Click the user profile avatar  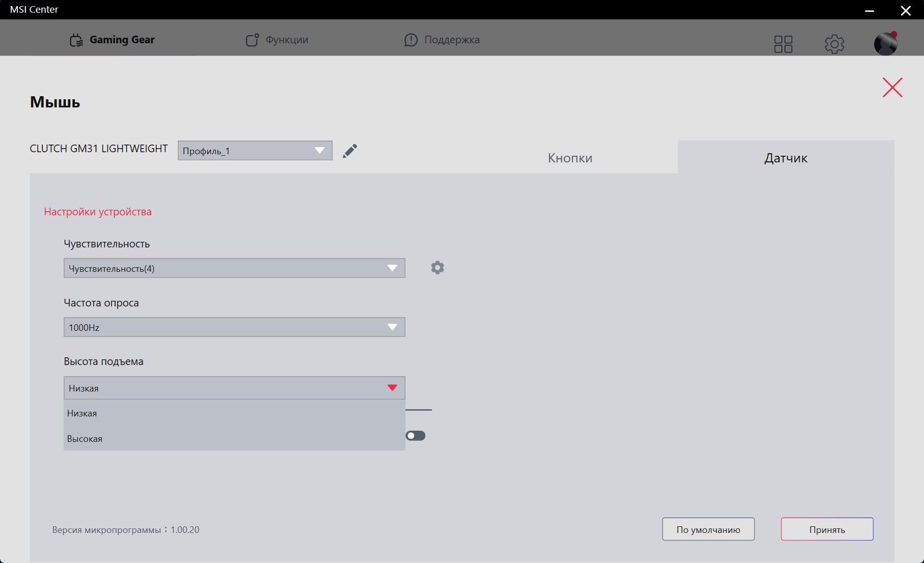click(x=885, y=44)
